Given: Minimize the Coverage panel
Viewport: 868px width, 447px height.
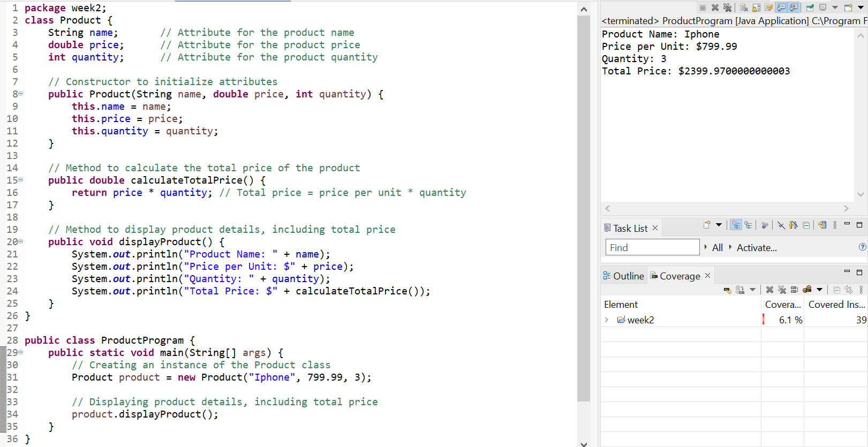Looking at the screenshot, I should 847,271.
